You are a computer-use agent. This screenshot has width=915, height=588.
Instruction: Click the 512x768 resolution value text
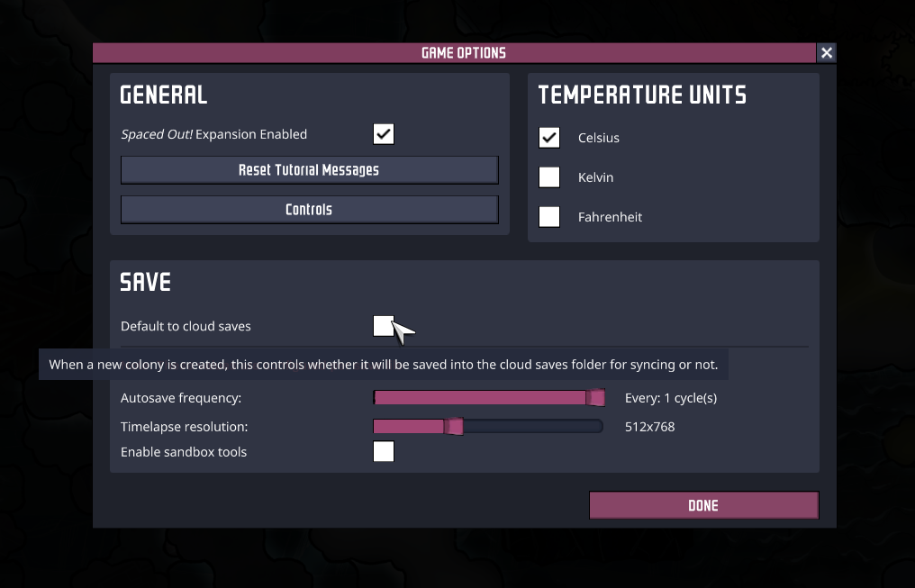[649, 427]
